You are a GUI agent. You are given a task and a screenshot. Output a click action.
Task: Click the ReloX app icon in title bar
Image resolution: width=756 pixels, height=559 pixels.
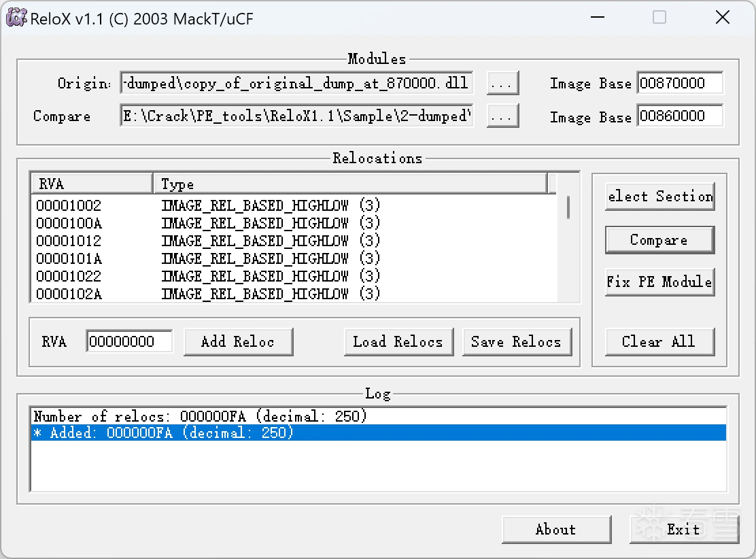16,18
